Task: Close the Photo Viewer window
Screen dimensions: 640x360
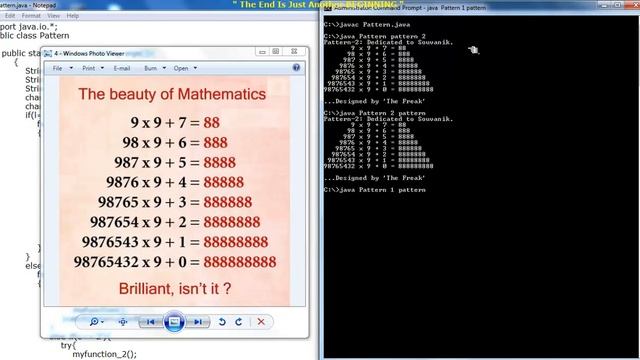Action: (294, 52)
